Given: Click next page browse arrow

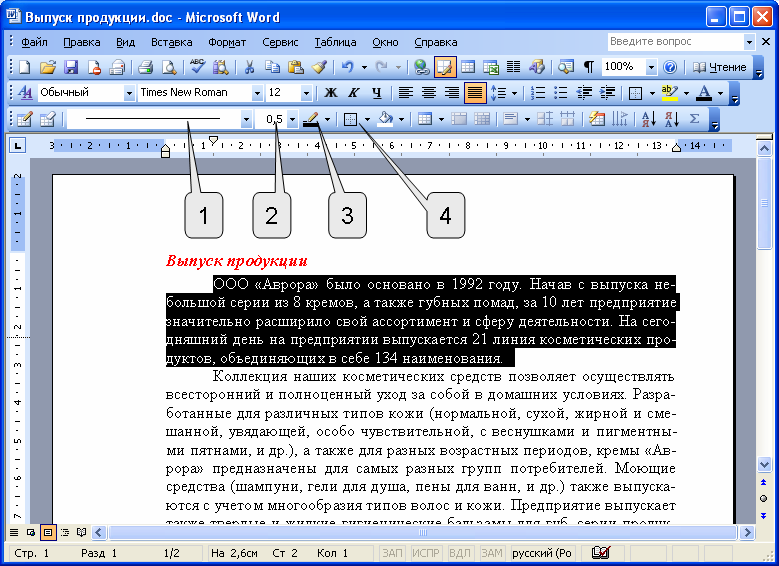Looking at the screenshot, I should 764,515.
